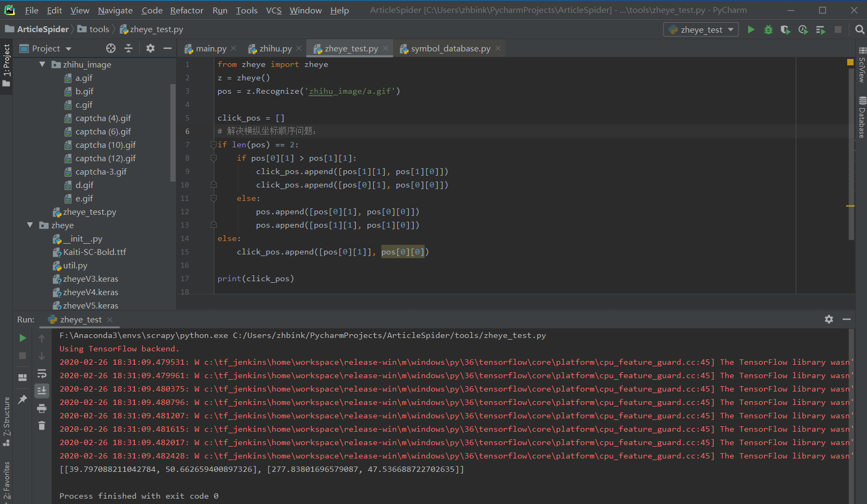Click restore layout icon in the Run panel
The height and width of the screenshot is (504, 867).
tap(22, 378)
